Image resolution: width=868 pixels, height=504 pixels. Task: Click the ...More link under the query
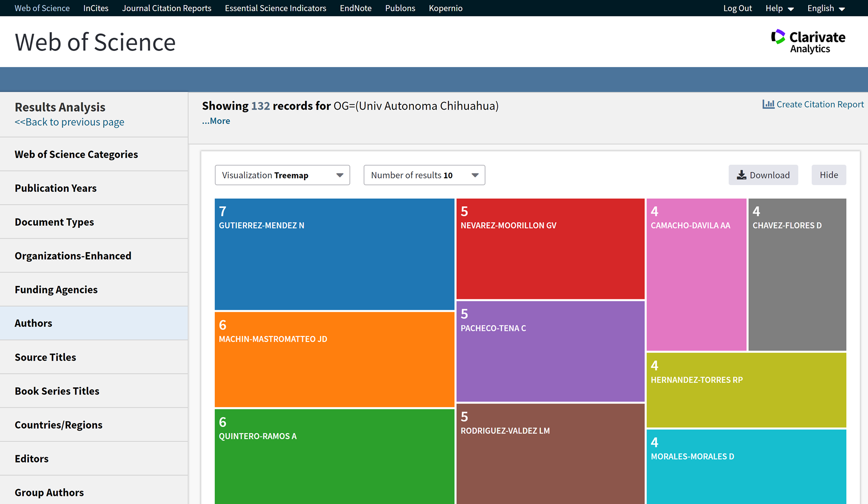point(216,121)
